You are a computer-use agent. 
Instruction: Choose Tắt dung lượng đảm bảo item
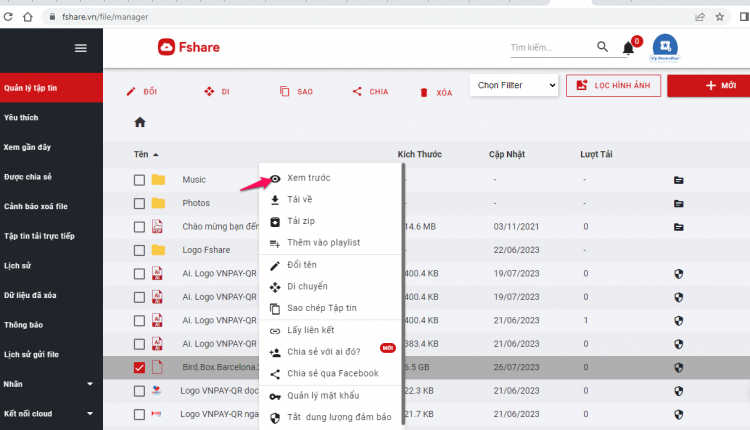(331, 417)
